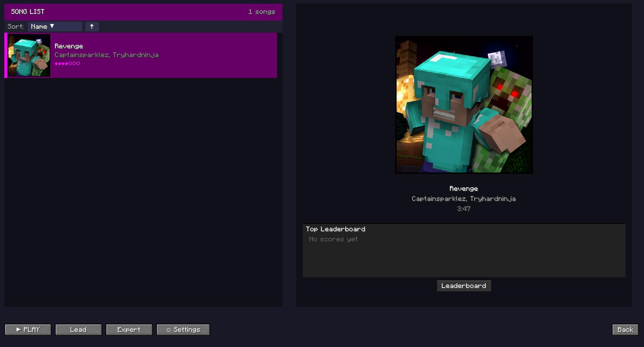Click artist names under the large cover
Viewport: 644px width, 347px height.
pyautogui.click(x=464, y=198)
